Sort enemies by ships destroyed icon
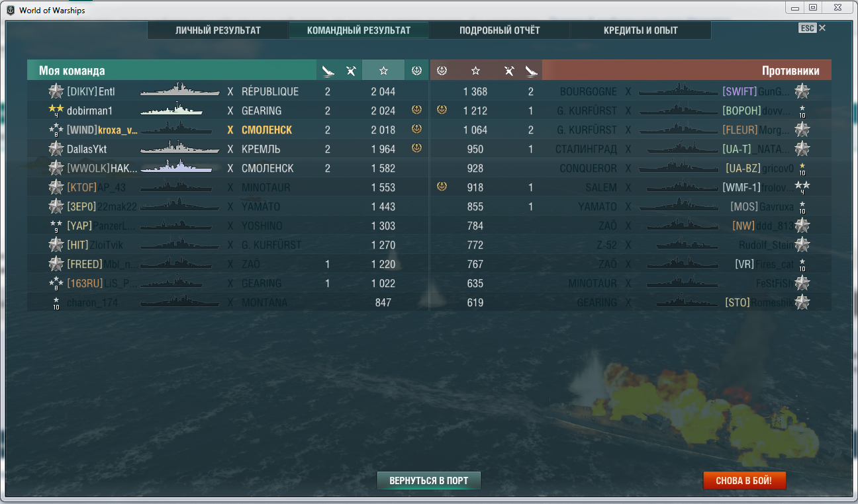 click(531, 71)
